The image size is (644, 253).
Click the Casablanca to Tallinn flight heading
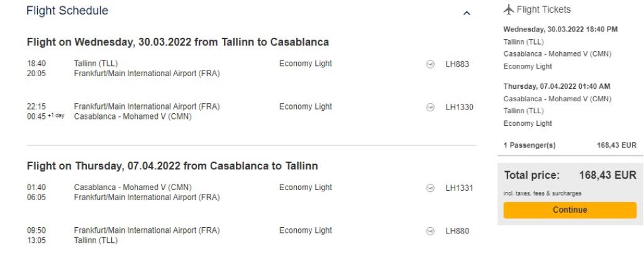[x=172, y=166]
